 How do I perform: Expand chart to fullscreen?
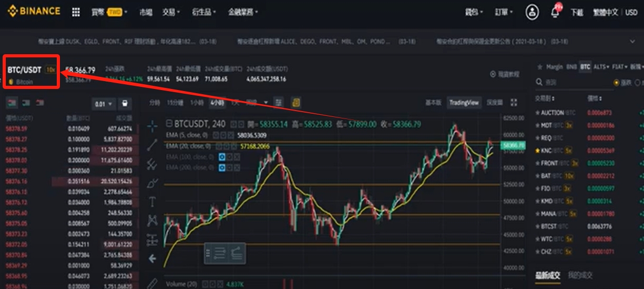pos(514,103)
